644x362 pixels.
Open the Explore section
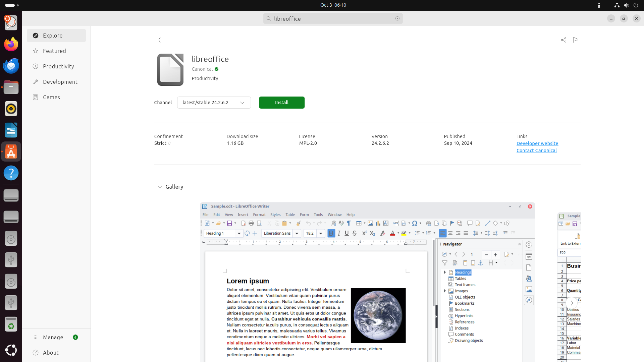coord(56,36)
